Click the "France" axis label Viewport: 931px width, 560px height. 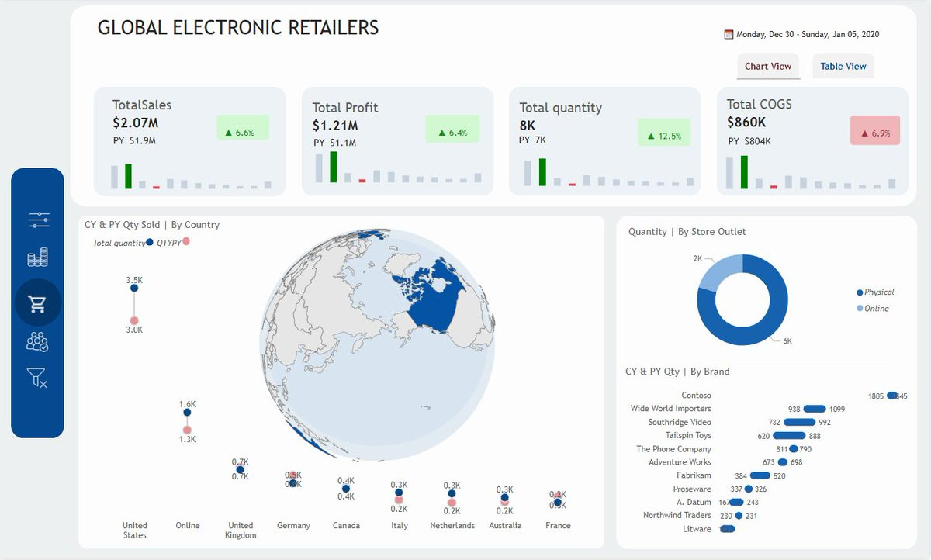(558, 525)
